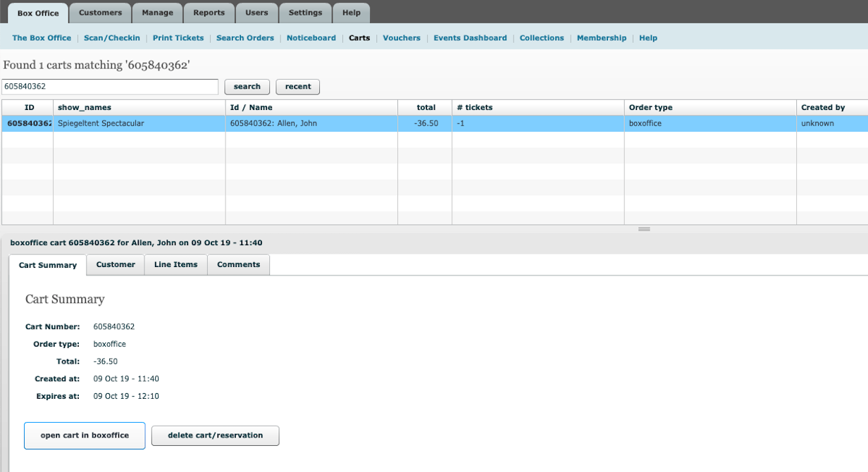Viewport: 868px width, 472px height.
Task: Click the search button
Action: (x=247, y=87)
